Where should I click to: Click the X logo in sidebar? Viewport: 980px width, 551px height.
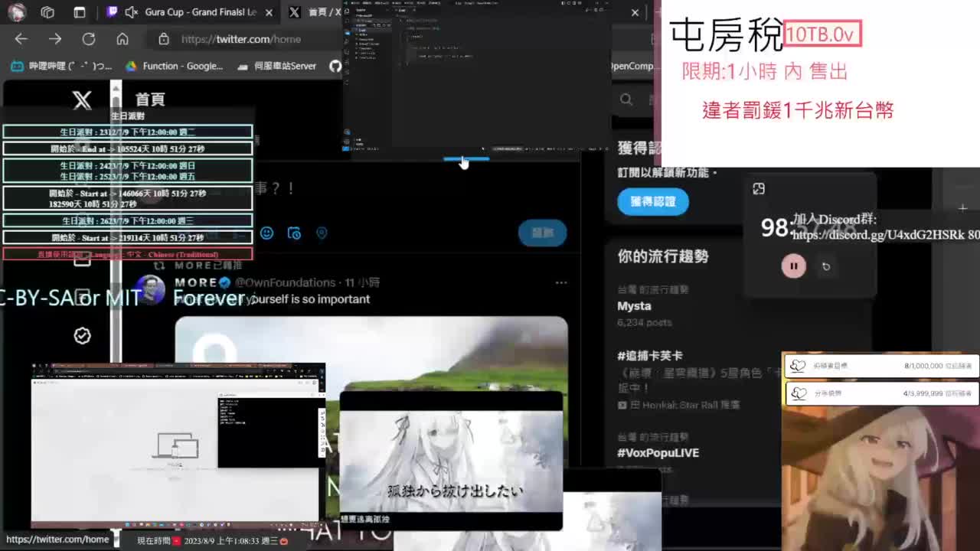pos(82,99)
